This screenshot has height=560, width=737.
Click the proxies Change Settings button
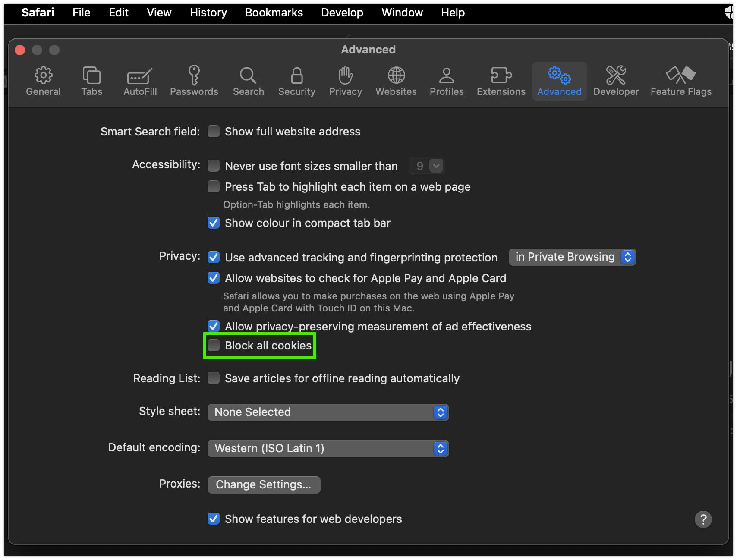coord(264,484)
